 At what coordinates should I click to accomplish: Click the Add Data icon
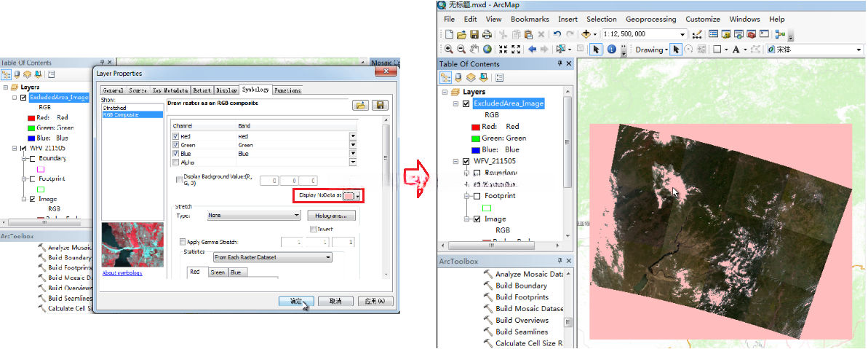click(x=586, y=34)
